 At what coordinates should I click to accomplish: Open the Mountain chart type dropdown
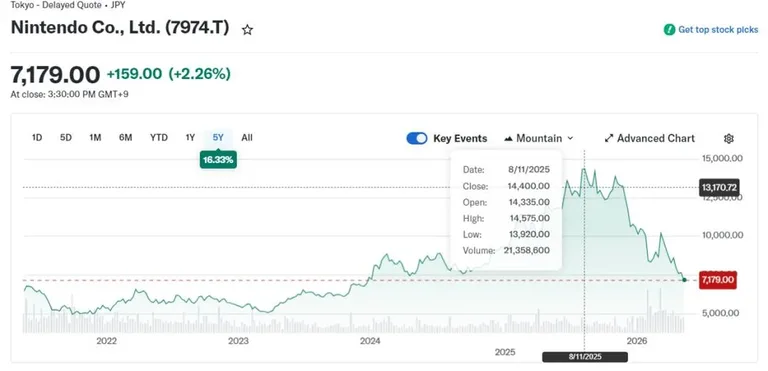pos(538,139)
